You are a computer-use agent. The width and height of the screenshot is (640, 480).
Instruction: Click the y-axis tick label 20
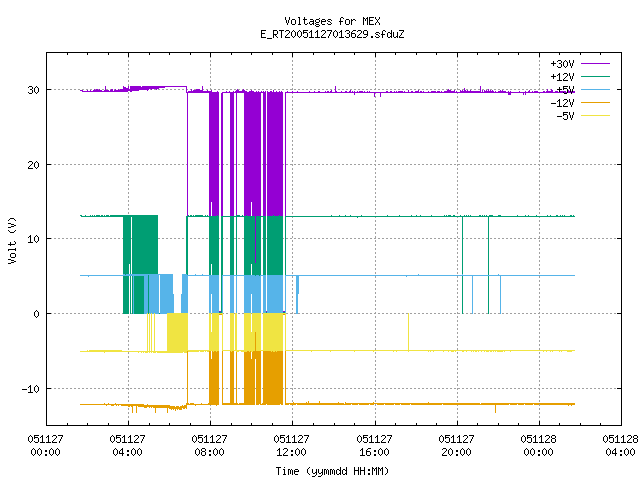[x=33, y=165]
